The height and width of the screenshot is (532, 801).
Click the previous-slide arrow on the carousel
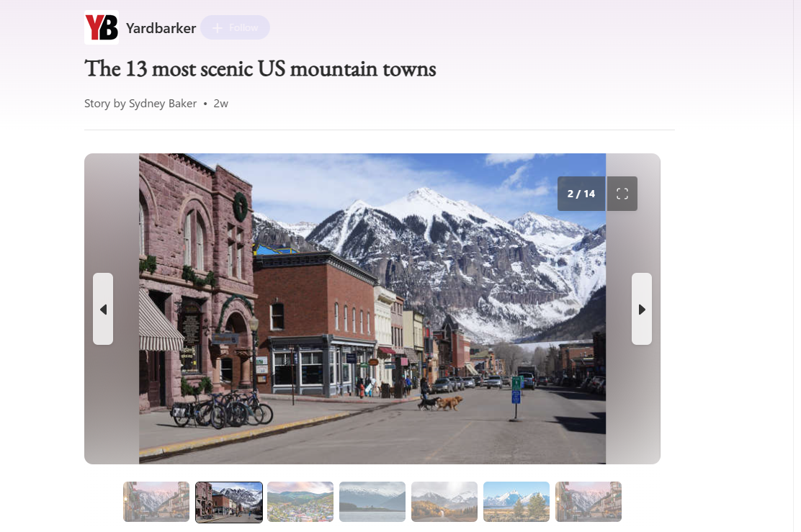tap(102, 309)
